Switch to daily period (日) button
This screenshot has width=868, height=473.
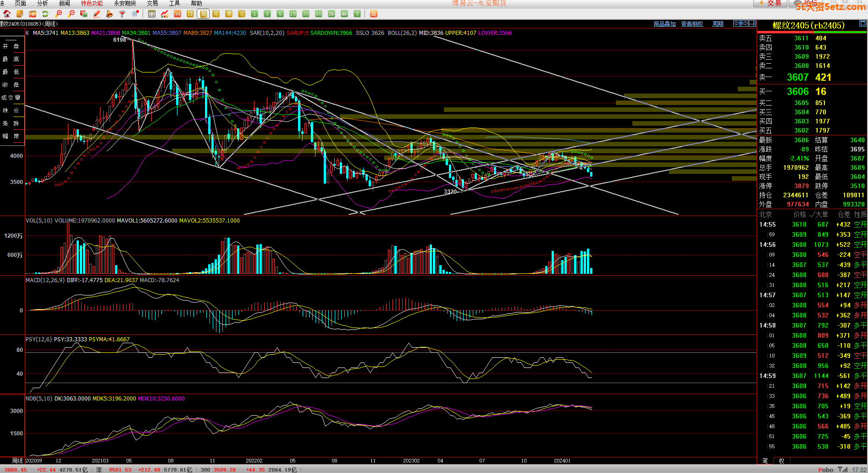click(x=190, y=14)
